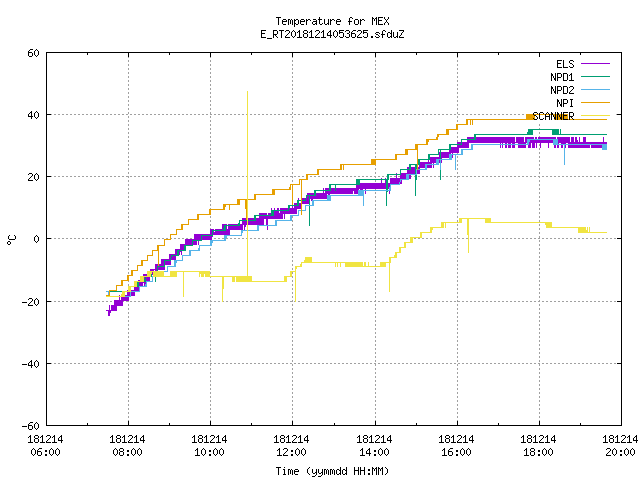The height and width of the screenshot is (480, 640).
Task: Click the x-axis label 181214 20:00
Action: [x=620, y=446]
